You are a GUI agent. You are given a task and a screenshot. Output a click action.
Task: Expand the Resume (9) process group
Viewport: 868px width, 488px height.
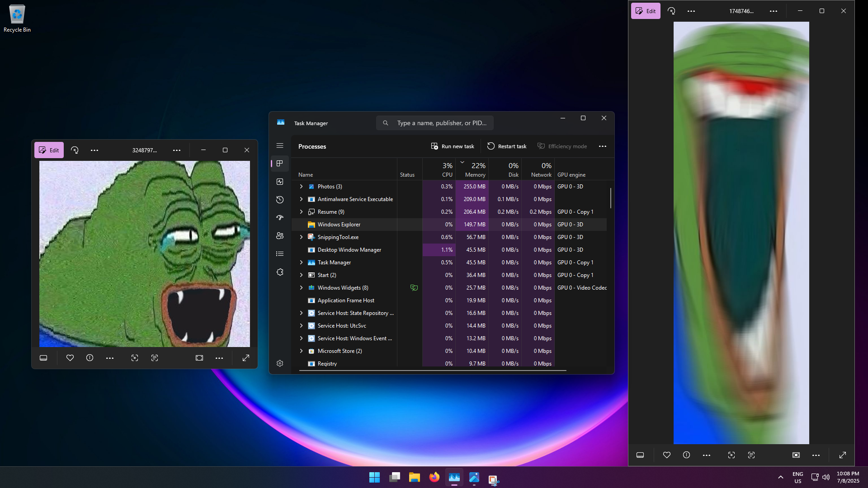[x=301, y=212]
